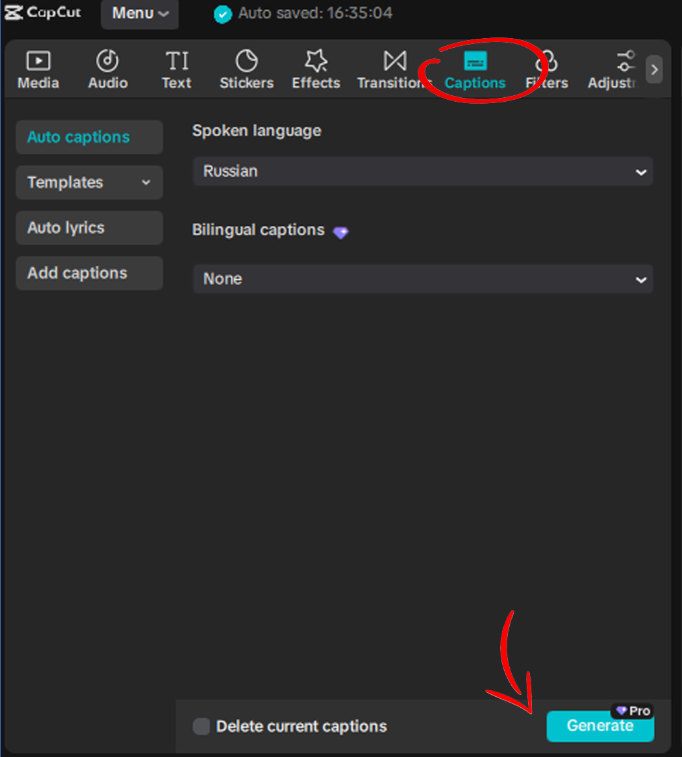
Task: Open the Media panel icon
Action: click(x=38, y=61)
